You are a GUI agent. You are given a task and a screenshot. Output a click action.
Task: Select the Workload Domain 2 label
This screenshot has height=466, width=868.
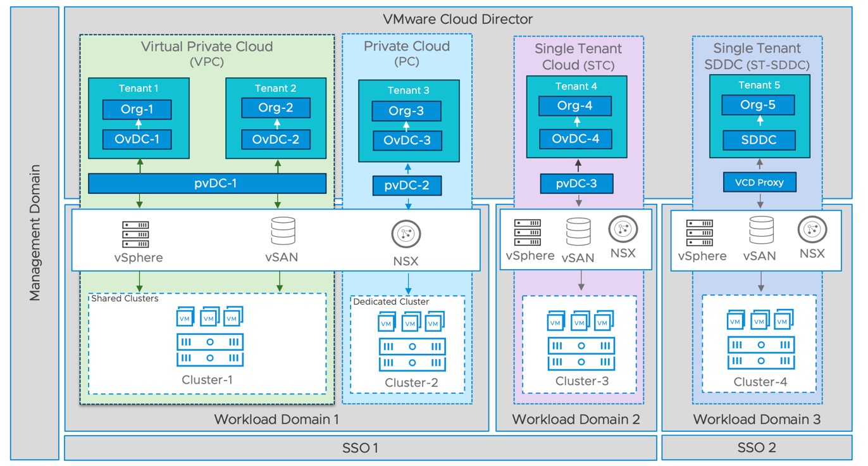point(576,419)
